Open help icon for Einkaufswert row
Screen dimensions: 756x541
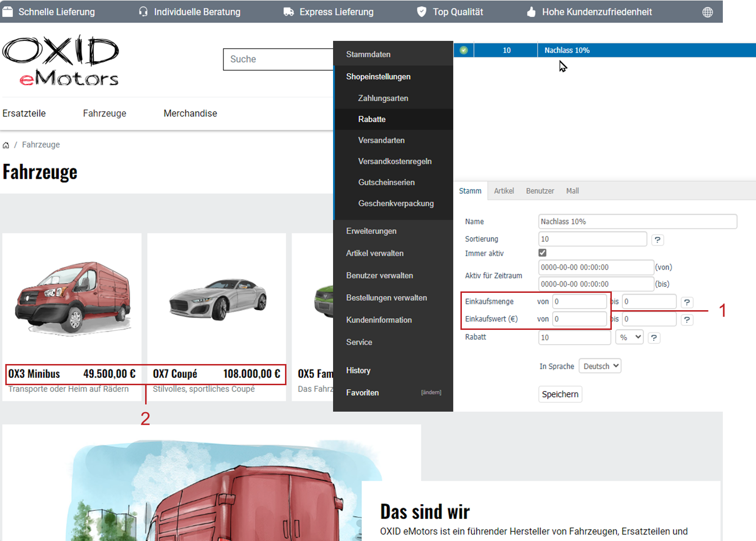(x=687, y=320)
